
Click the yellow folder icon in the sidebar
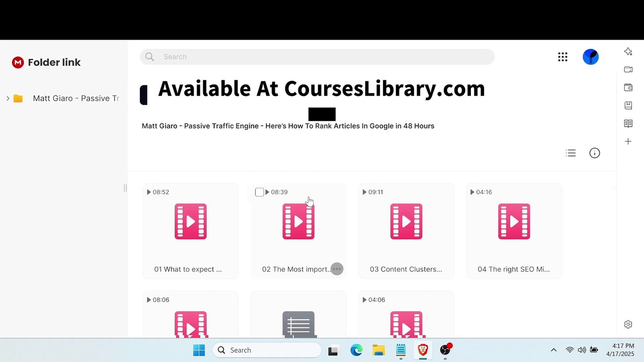click(18, 99)
